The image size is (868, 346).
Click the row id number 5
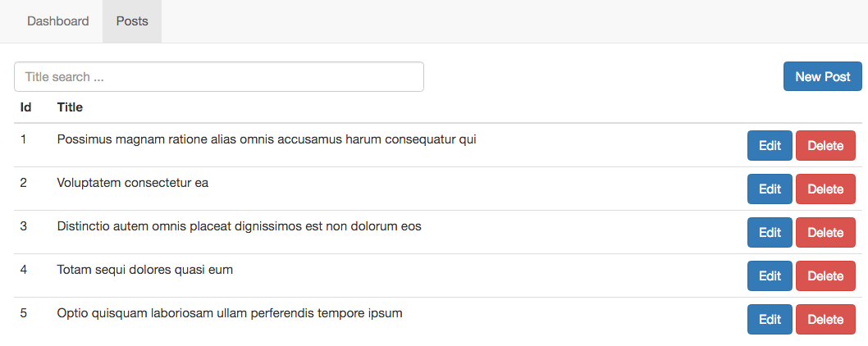23,313
